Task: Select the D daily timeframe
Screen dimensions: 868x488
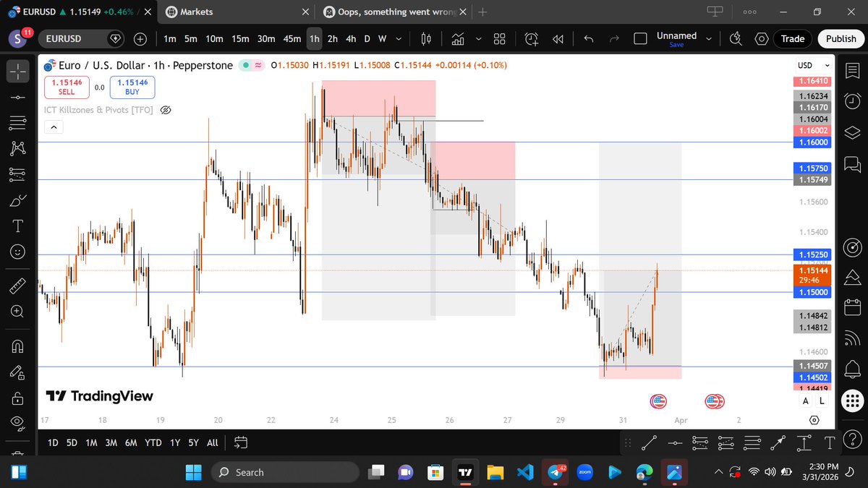Action: click(x=367, y=39)
